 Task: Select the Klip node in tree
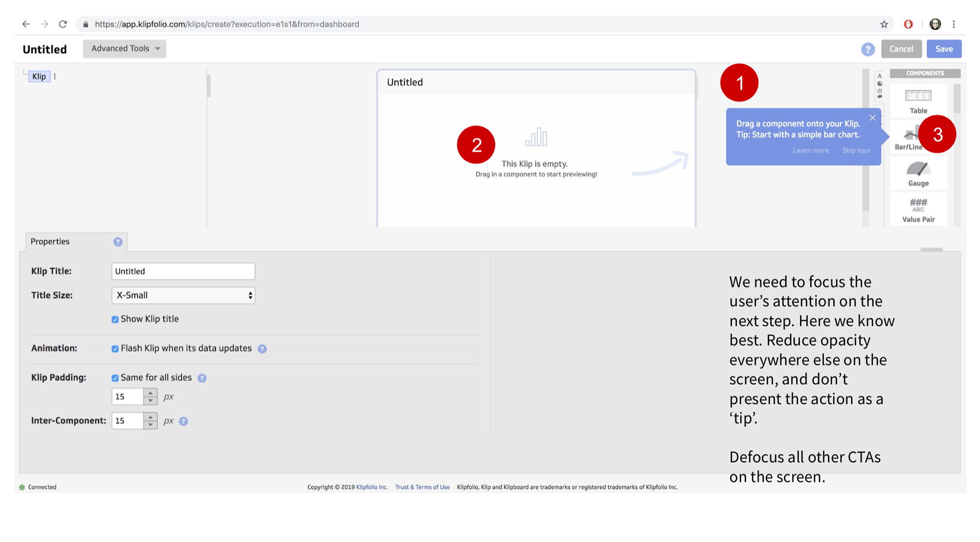pos(39,77)
